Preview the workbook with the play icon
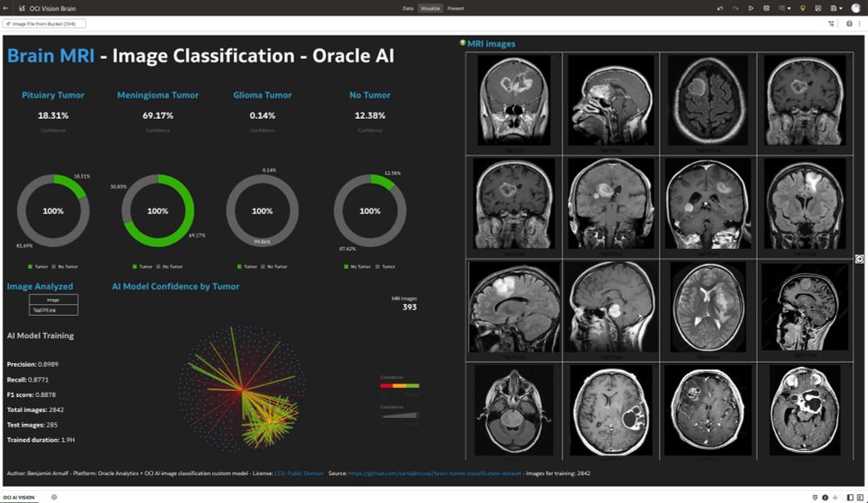Image resolution: width=868 pixels, height=503 pixels. 751,9
